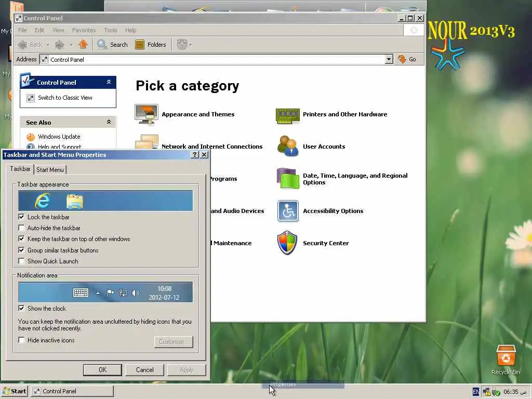The height and width of the screenshot is (399, 532).
Task: Click the Back arrow toolbar icon
Action: click(22, 45)
